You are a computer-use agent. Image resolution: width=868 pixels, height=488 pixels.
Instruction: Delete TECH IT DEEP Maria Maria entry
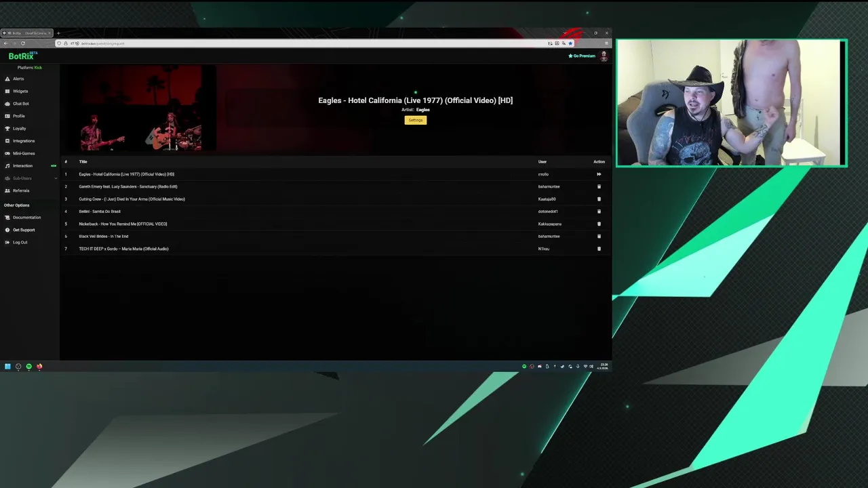tap(599, 249)
